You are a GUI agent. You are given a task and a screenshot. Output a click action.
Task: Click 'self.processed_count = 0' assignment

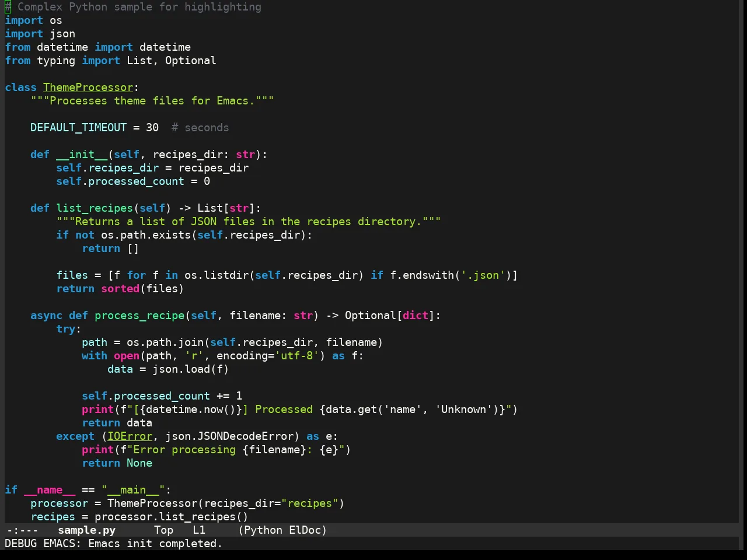[x=133, y=181]
